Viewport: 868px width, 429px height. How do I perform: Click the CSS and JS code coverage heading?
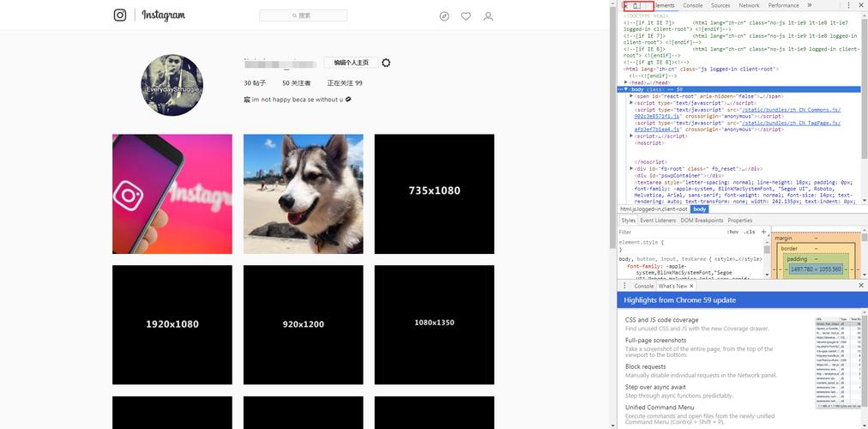pyautogui.click(x=661, y=320)
